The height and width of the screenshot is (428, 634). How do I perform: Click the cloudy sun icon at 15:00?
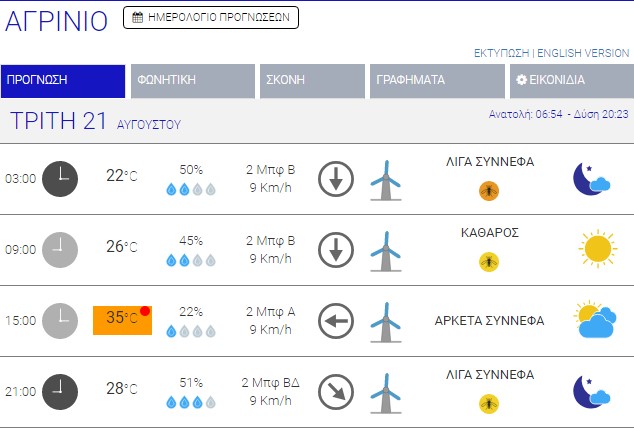tap(595, 320)
